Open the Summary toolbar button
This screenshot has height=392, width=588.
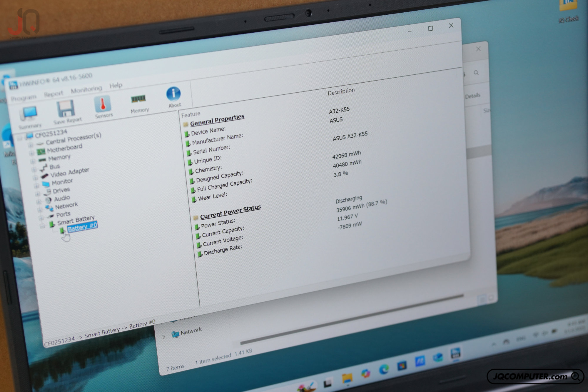pyautogui.click(x=29, y=118)
